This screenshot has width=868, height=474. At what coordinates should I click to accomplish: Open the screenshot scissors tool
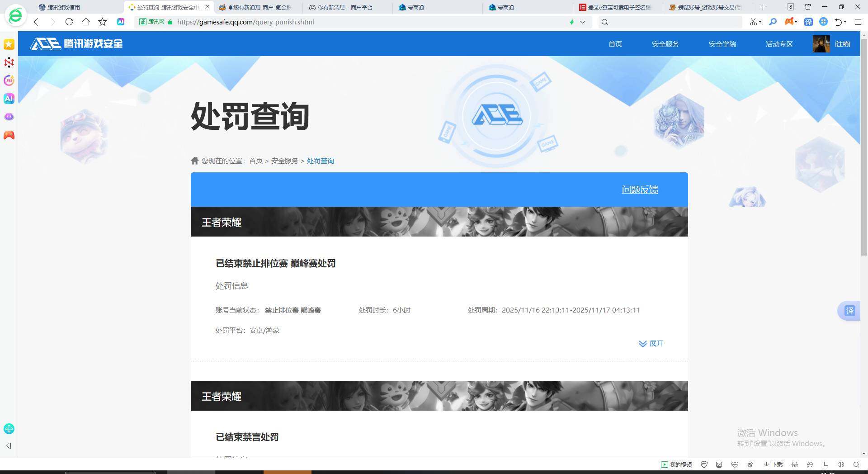[x=754, y=22]
